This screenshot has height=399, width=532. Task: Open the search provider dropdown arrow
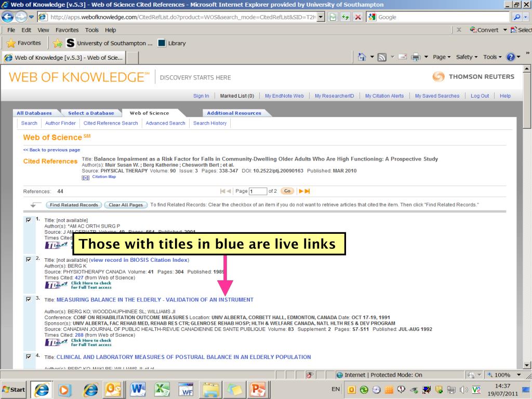pyautogui.click(x=526, y=17)
